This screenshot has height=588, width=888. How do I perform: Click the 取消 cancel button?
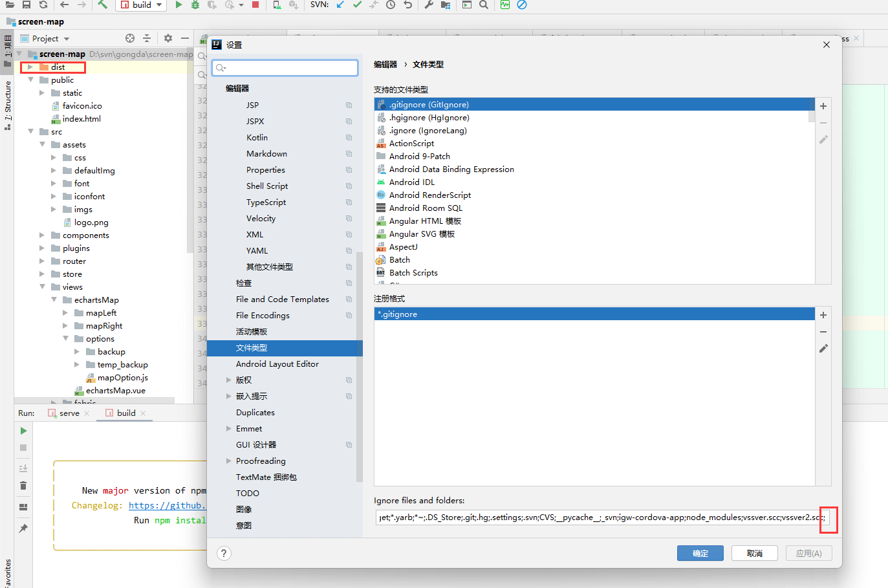754,554
